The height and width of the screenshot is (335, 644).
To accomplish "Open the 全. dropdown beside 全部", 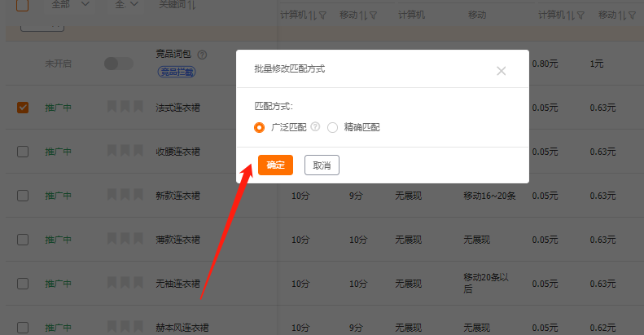I will point(126,4).
